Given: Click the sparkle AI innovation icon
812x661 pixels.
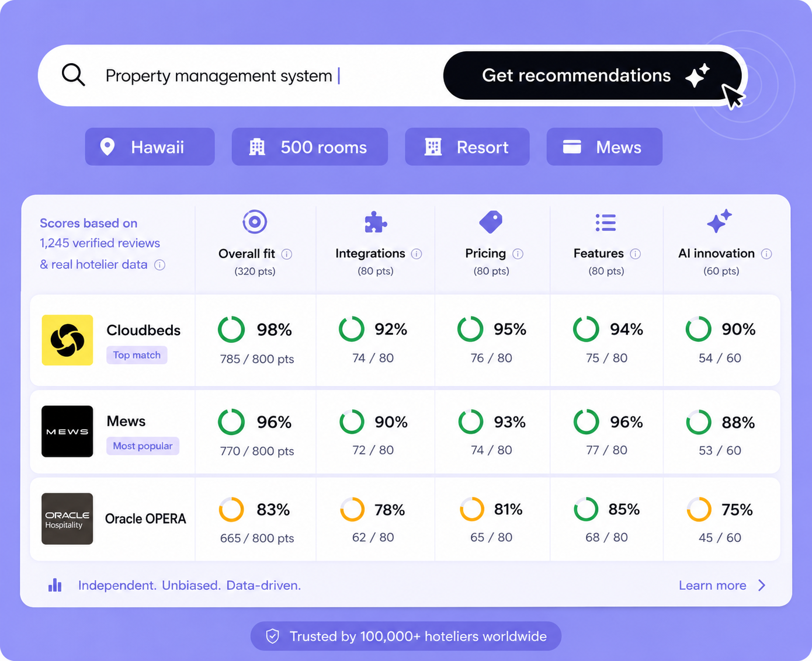Looking at the screenshot, I should [719, 221].
